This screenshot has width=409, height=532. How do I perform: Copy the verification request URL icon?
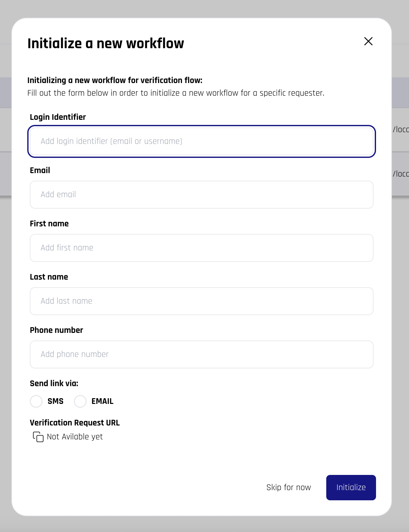click(x=38, y=437)
